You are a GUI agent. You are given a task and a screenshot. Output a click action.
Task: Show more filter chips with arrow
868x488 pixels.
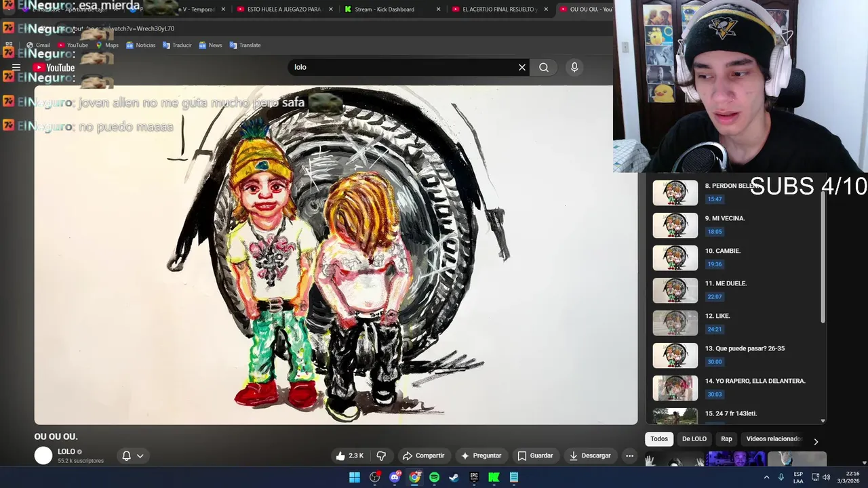[x=816, y=441]
